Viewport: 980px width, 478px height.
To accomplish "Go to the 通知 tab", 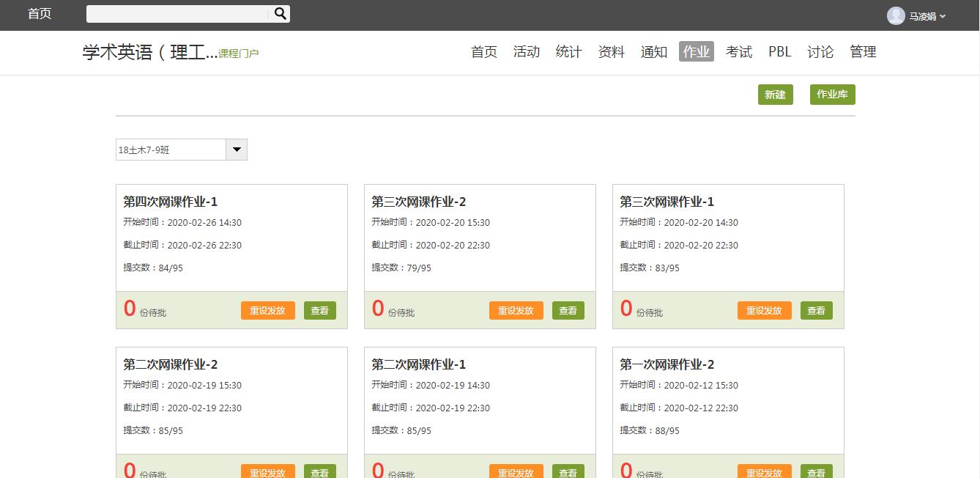I will click(x=654, y=51).
